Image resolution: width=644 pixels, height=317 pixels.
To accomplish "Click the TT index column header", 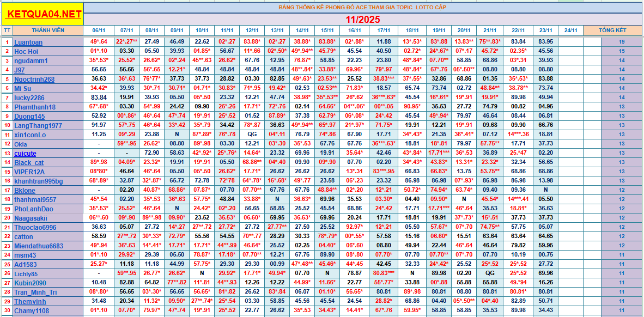I will pos(7,31).
